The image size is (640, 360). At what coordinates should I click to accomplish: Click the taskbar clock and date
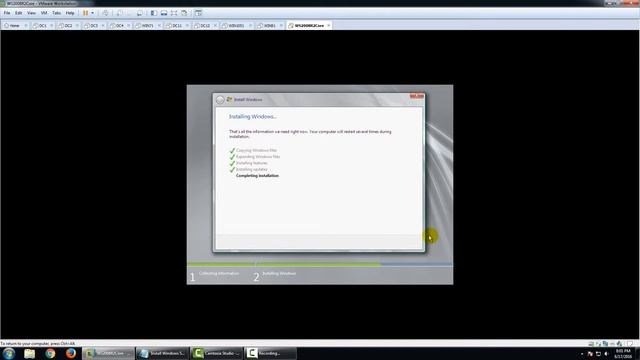pos(623,353)
